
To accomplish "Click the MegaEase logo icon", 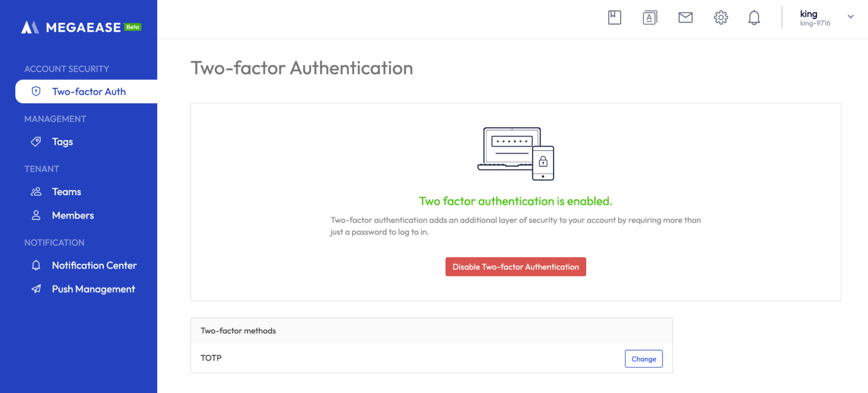I will (x=30, y=27).
